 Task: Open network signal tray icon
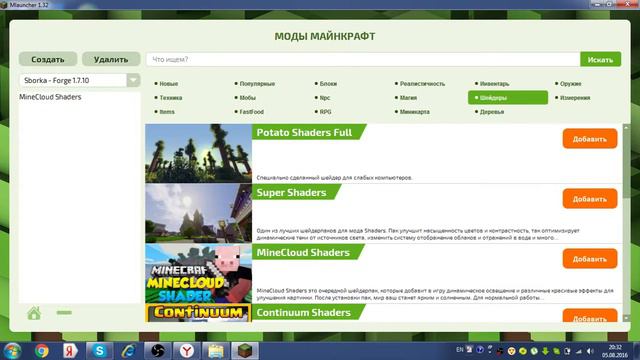[579, 351]
